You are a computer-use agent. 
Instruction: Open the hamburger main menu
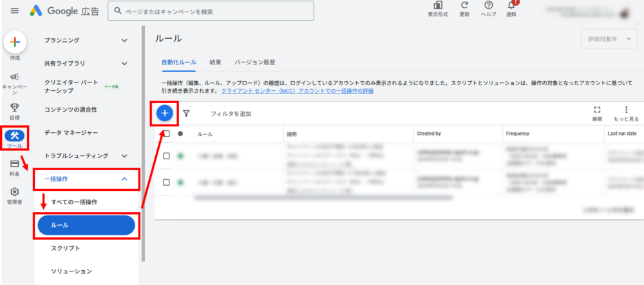pyautogui.click(x=15, y=11)
